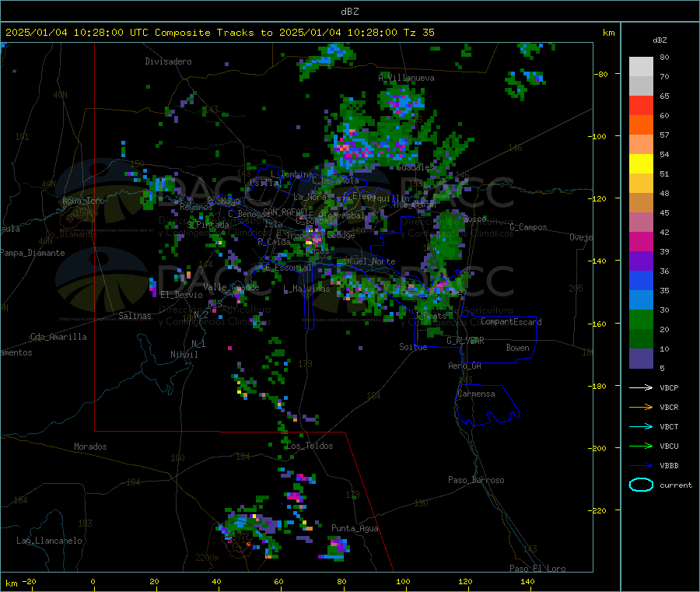The height and width of the screenshot is (592, 700).
Task: Click the Pampa_Diamante map label
Action: [x=33, y=253]
